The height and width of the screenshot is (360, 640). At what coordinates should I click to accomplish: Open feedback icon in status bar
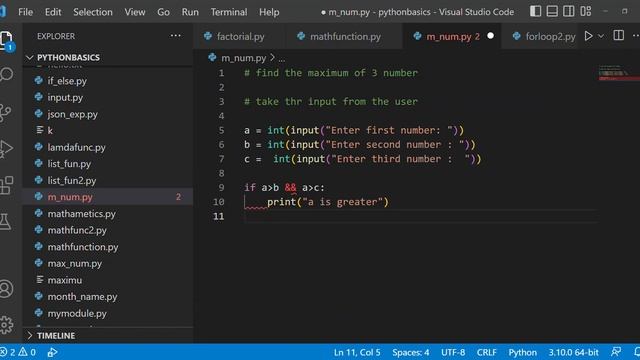tap(616, 352)
